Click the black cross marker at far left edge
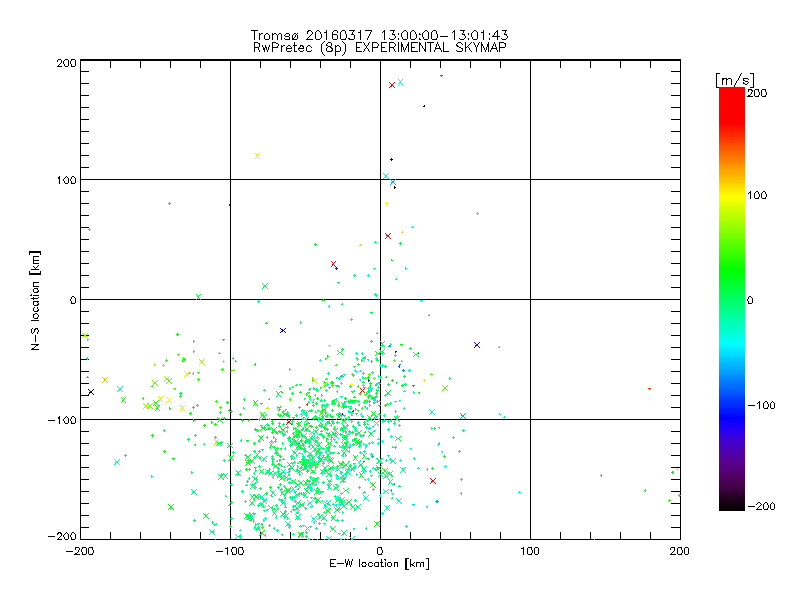Viewport: 800px width, 600px height. pyautogui.click(x=91, y=392)
